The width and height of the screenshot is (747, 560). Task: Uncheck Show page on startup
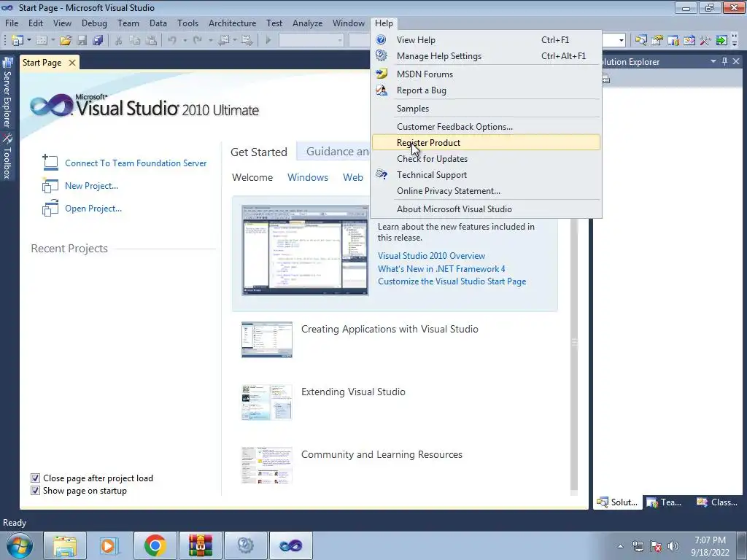[x=35, y=491]
